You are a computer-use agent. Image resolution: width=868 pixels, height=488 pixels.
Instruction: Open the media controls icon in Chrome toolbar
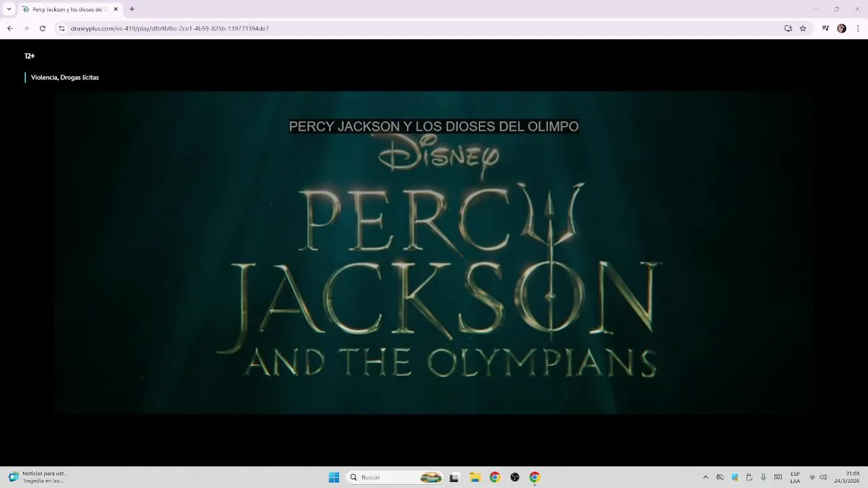click(825, 28)
